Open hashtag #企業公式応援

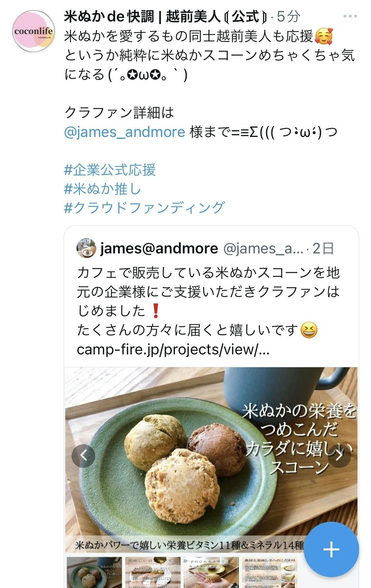110,170
